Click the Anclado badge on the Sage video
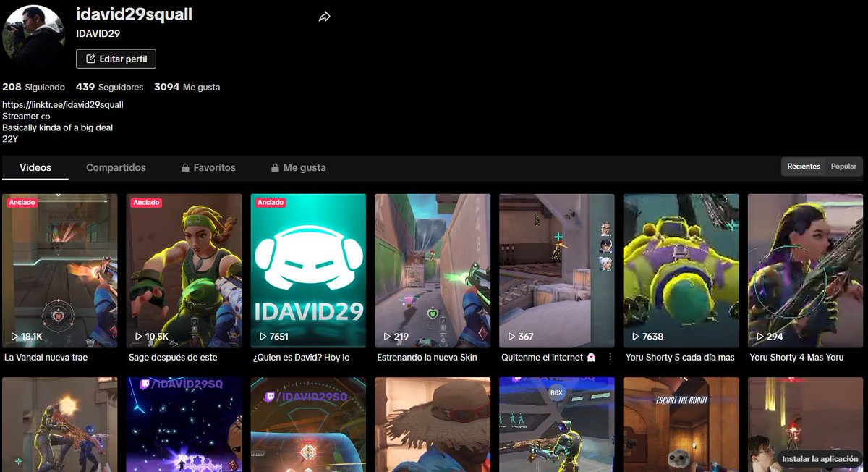This screenshot has height=472, width=868. coord(146,203)
